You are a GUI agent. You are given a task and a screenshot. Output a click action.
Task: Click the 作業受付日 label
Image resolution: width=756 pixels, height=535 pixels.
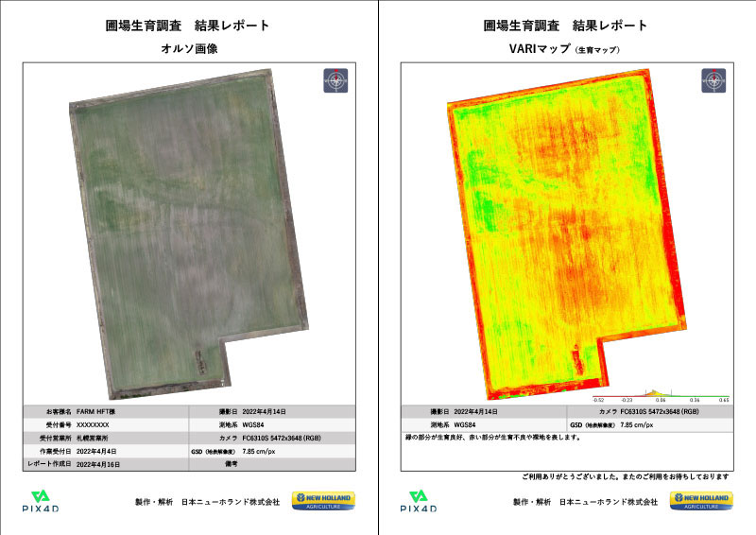click(56, 452)
